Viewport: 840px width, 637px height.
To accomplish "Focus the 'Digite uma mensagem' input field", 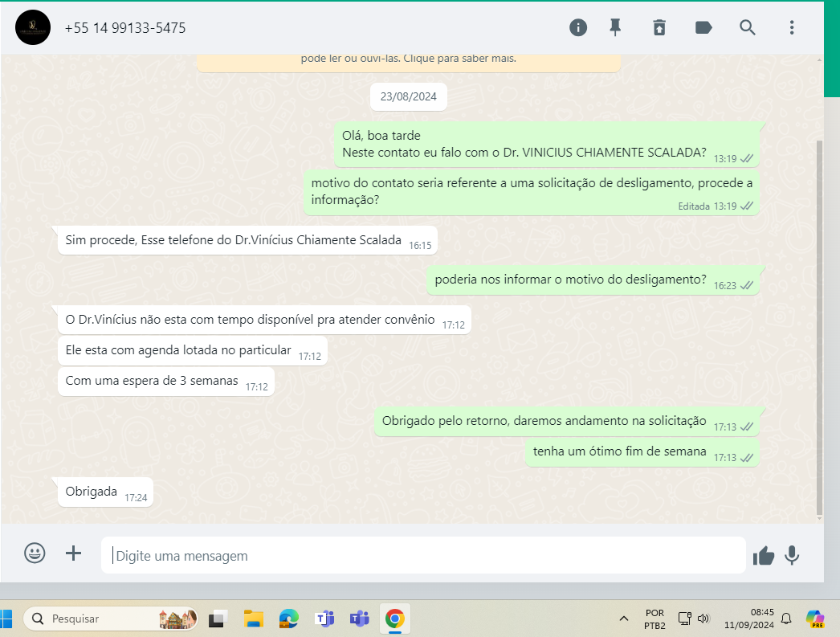I will pos(423,556).
